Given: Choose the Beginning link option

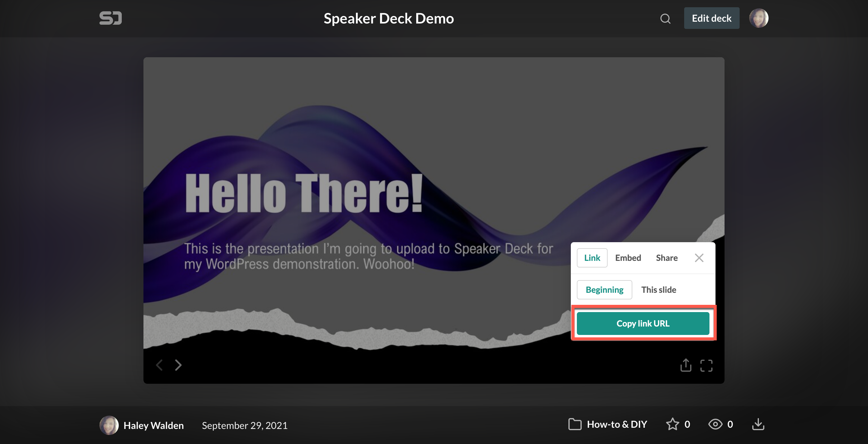Looking at the screenshot, I should point(605,290).
